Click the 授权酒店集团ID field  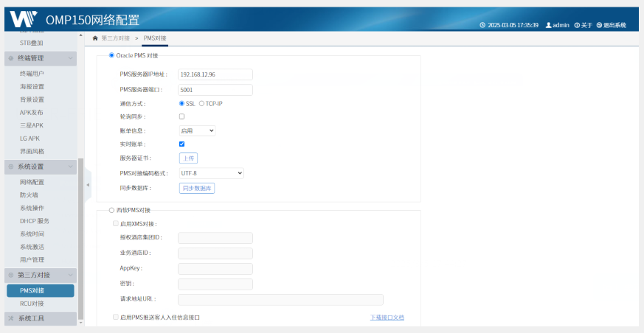215,238
